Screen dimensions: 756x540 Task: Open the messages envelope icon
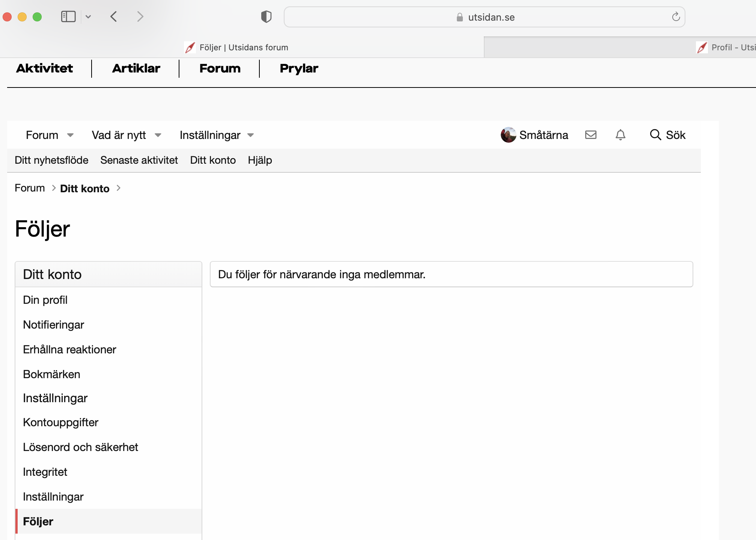(590, 135)
